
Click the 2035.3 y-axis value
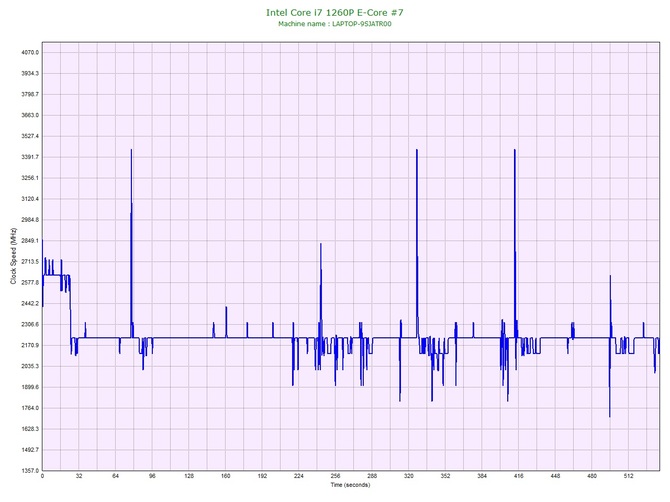[30, 366]
